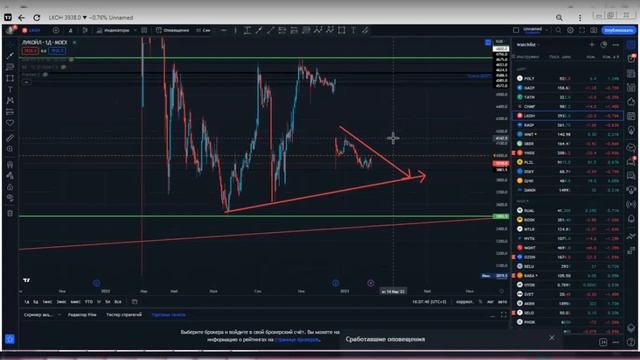Open the Тестер стратегий tab
This screenshot has width=640, height=360.
coord(124,315)
